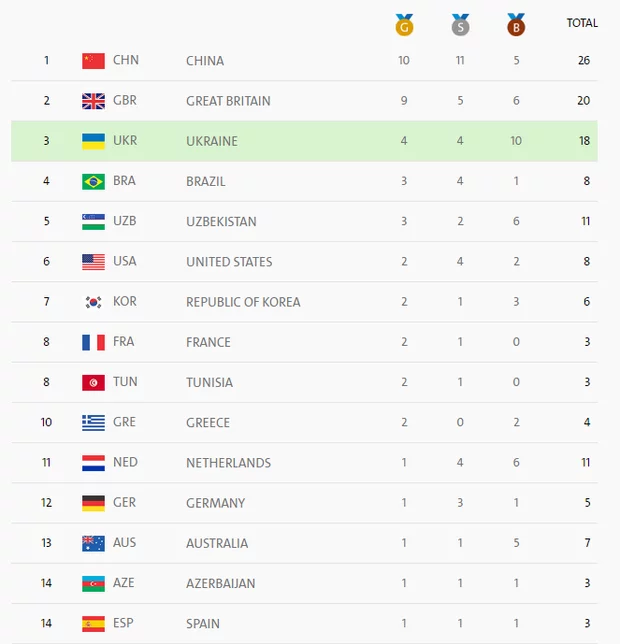620x644 pixels.
Task: Click the Great Britain flag icon
Action: pyautogui.click(x=93, y=101)
